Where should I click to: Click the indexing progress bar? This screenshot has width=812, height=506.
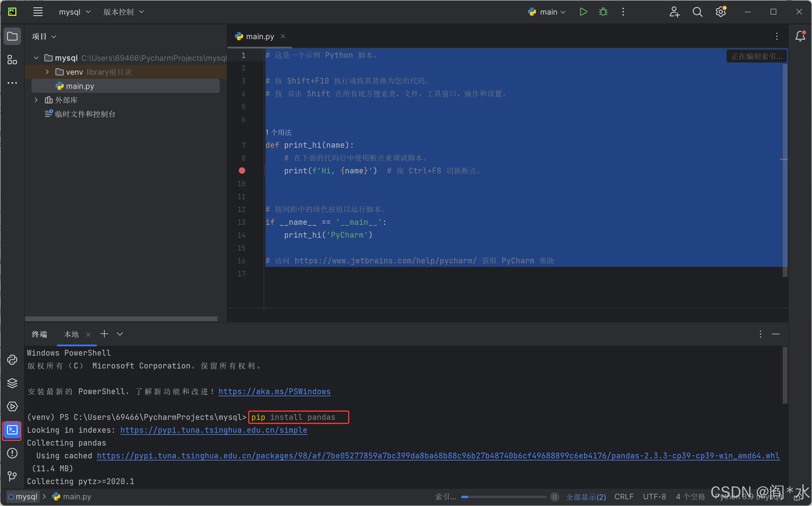pyautogui.click(x=503, y=497)
